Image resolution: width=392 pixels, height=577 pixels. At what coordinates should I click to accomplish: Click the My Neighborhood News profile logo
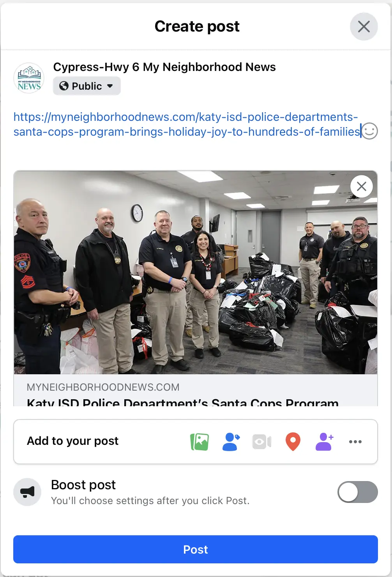(x=29, y=78)
